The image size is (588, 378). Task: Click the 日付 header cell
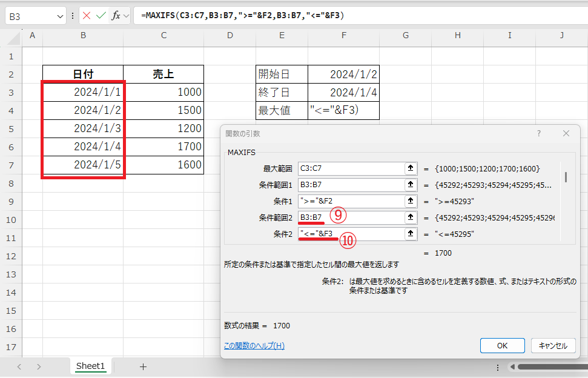[83, 75]
